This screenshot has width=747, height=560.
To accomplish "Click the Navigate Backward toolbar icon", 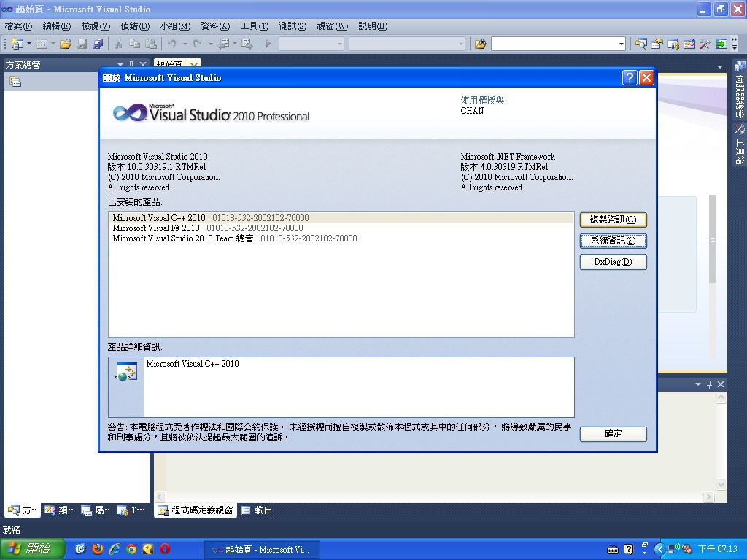I will point(223,44).
